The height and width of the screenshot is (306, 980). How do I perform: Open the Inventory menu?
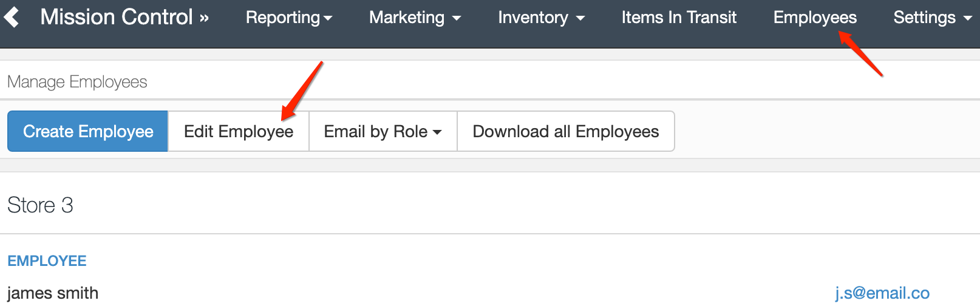tap(542, 18)
